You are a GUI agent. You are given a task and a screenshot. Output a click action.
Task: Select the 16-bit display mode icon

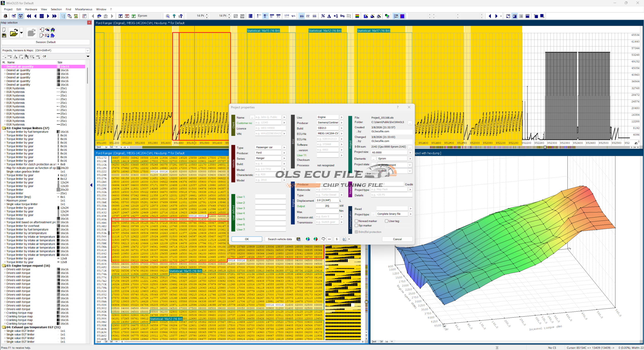pos(265,16)
